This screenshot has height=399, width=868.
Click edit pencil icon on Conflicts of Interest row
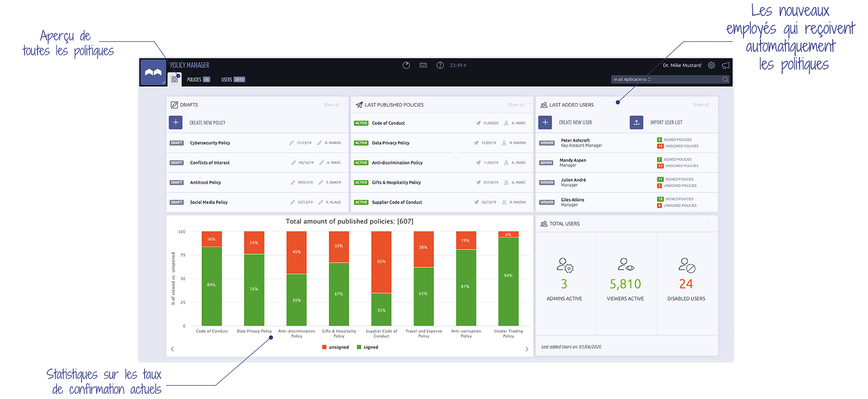293,163
